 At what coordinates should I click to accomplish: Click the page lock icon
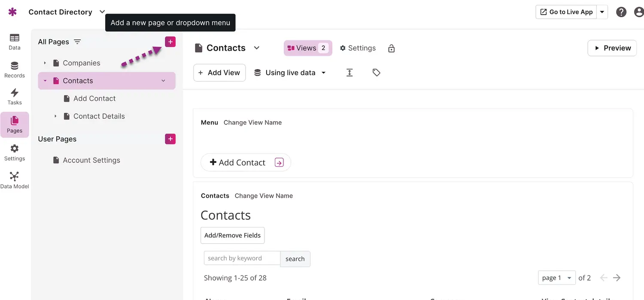pyautogui.click(x=391, y=49)
